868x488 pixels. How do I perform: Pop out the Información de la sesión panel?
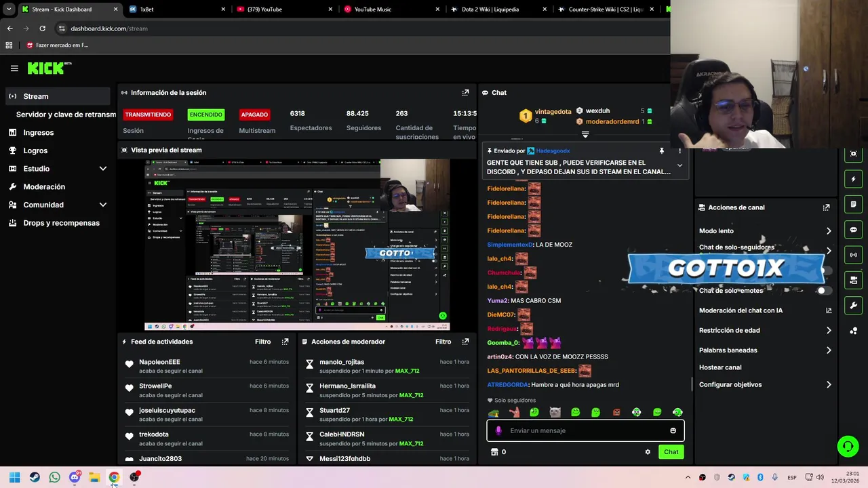pos(465,93)
